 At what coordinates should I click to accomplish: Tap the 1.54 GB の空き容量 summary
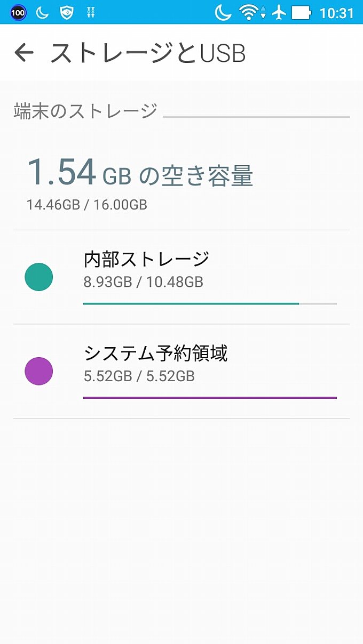[140, 173]
